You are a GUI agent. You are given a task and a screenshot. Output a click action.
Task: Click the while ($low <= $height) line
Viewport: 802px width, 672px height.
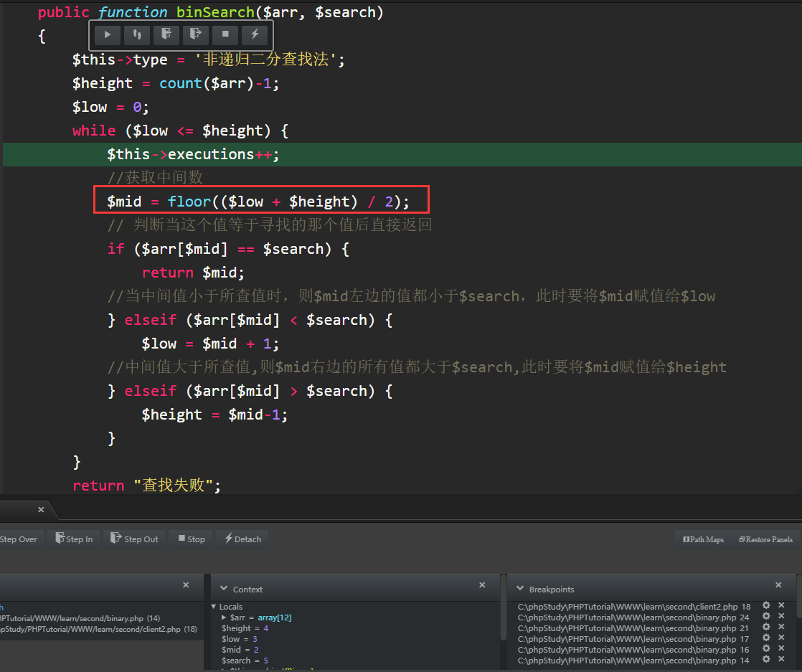(x=180, y=131)
